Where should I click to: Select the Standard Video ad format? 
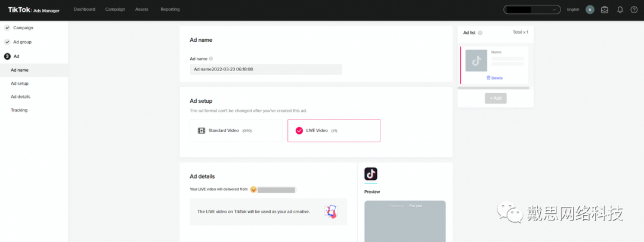(236, 130)
